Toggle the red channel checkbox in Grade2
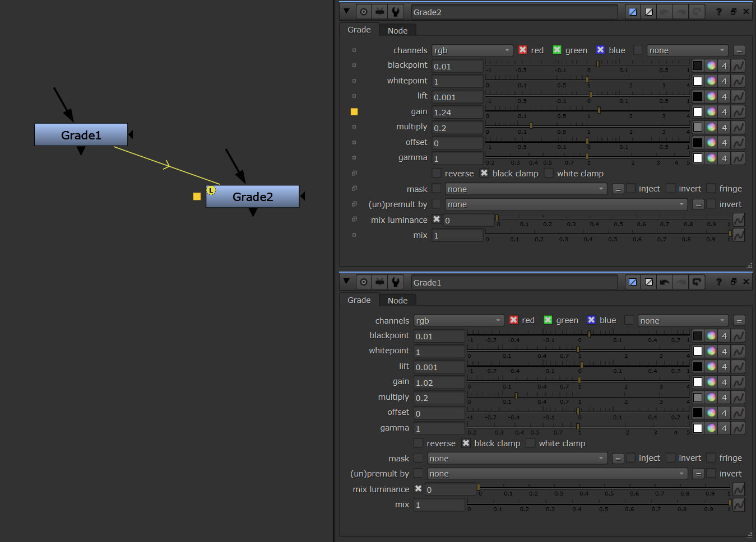The image size is (756, 542). pos(523,50)
